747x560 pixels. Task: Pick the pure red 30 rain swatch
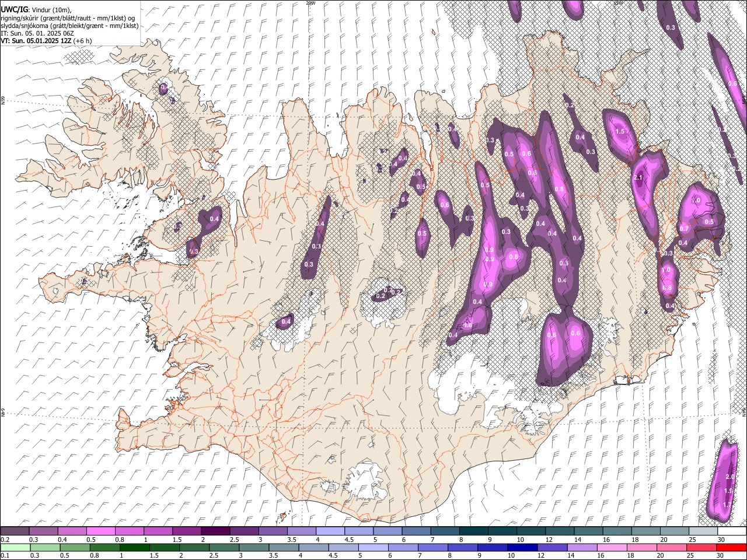731,547
